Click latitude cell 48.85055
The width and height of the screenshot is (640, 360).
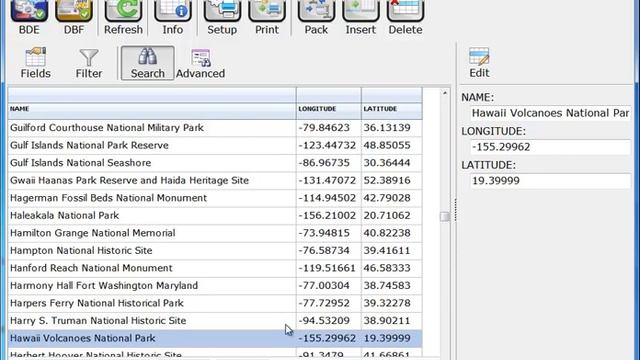point(392,145)
